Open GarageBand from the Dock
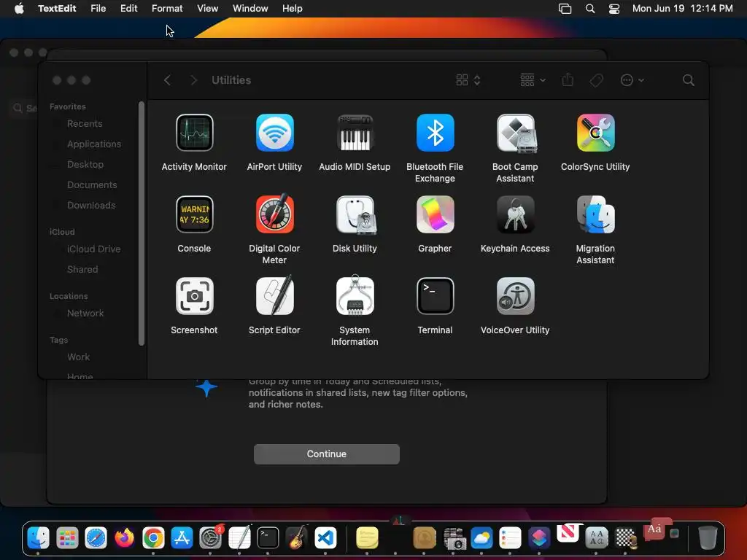The image size is (747, 560). 297,538
